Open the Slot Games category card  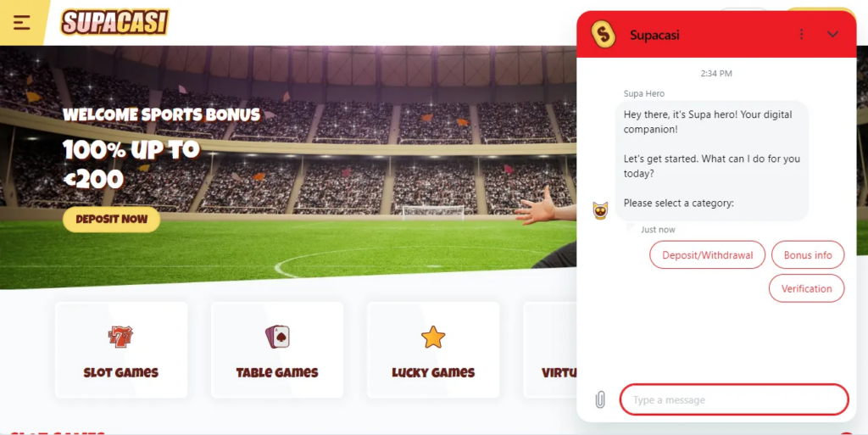click(121, 349)
